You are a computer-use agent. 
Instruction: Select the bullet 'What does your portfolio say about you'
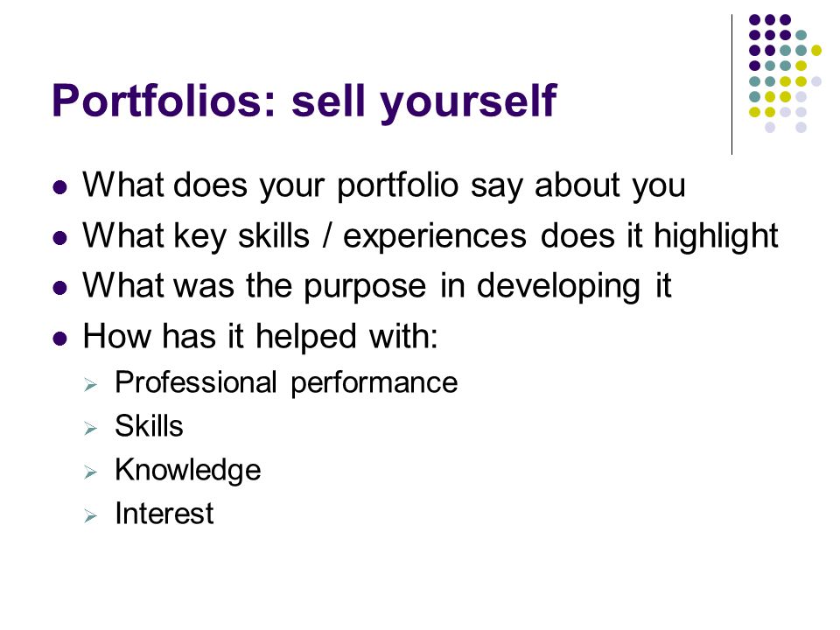click(x=383, y=185)
